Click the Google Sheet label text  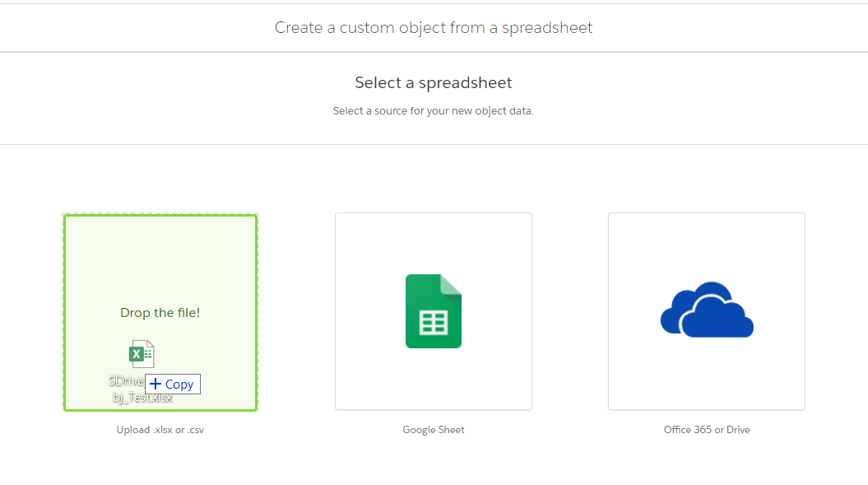433,429
